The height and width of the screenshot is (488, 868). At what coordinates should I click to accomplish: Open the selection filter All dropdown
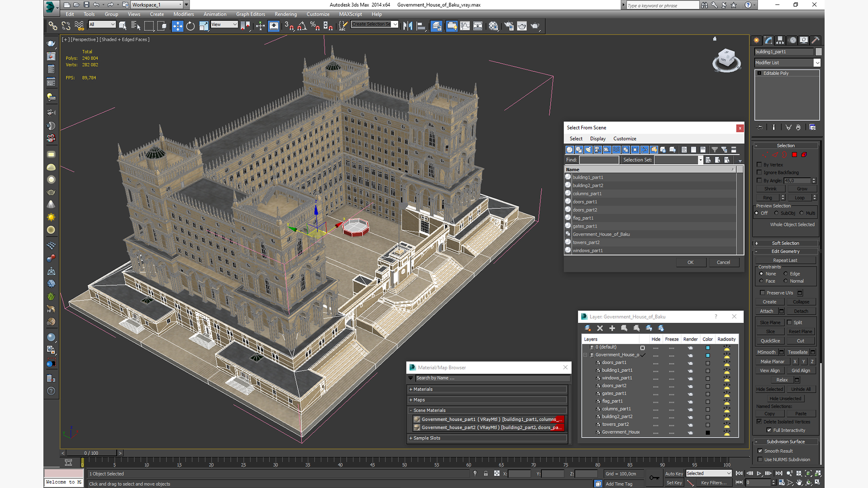(x=103, y=24)
